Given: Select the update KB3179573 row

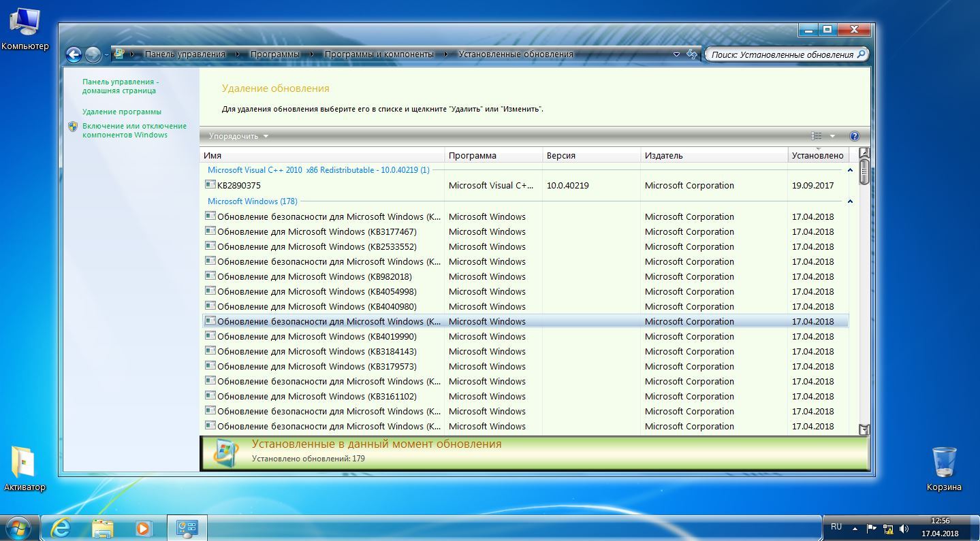Looking at the screenshot, I should pos(526,366).
